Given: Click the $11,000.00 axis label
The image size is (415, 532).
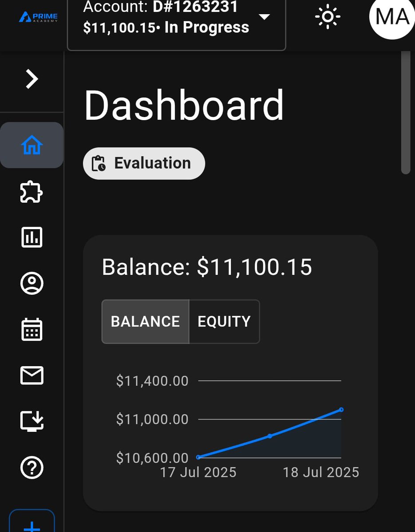Looking at the screenshot, I should click(152, 419).
